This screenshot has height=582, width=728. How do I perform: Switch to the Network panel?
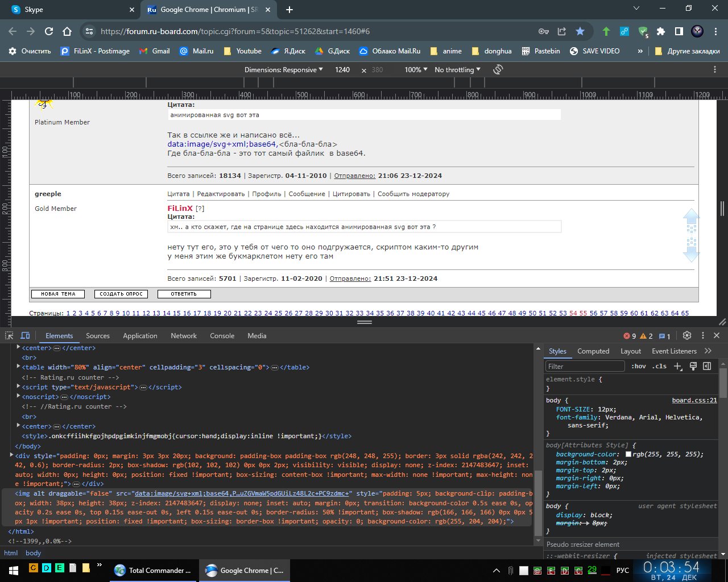(x=184, y=336)
